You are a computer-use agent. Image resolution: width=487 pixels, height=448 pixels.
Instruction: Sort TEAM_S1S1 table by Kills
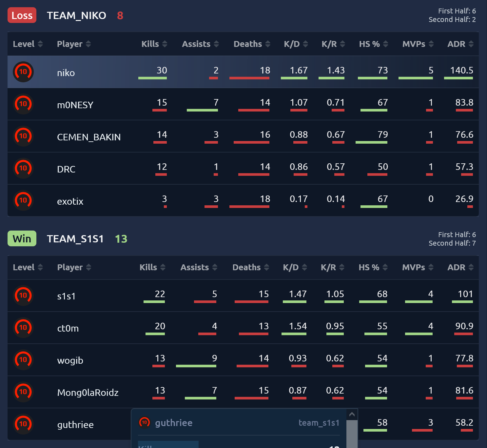pos(152,267)
